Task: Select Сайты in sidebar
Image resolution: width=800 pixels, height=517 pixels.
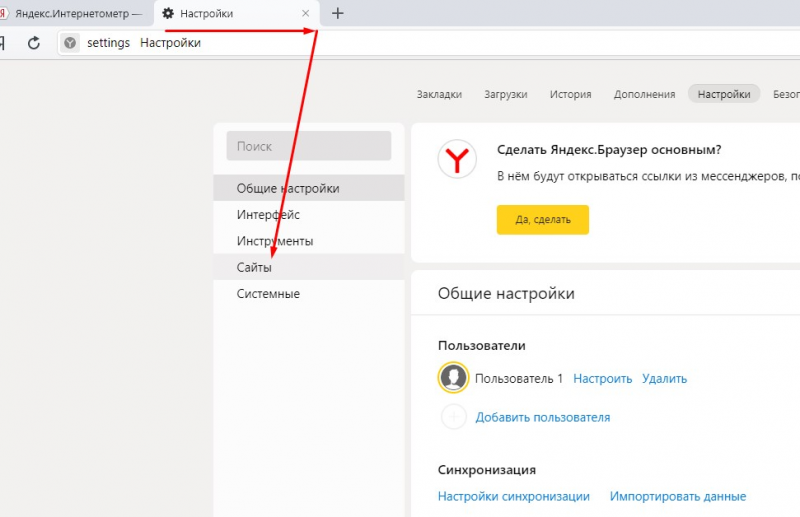Action: click(309, 267)
